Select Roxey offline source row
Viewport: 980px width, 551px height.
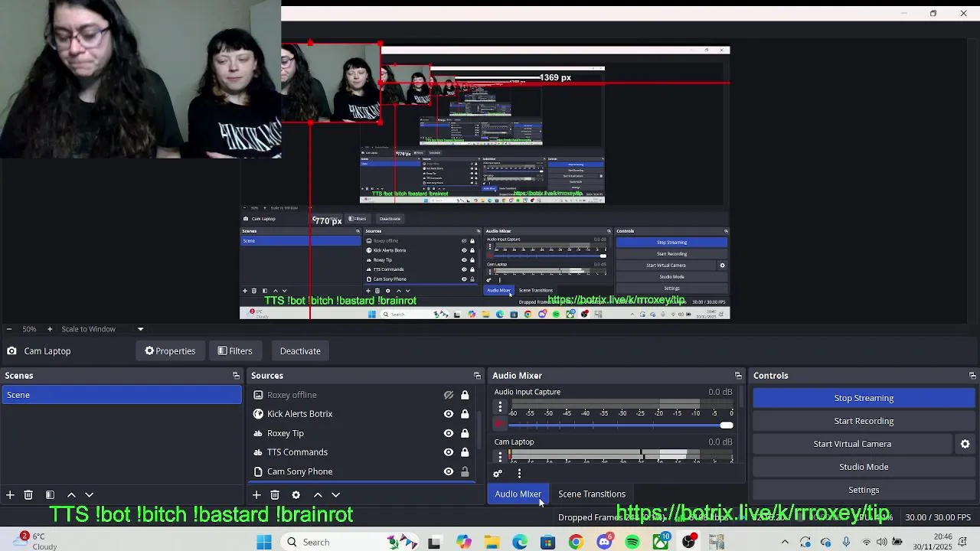[x=363, y=395]
